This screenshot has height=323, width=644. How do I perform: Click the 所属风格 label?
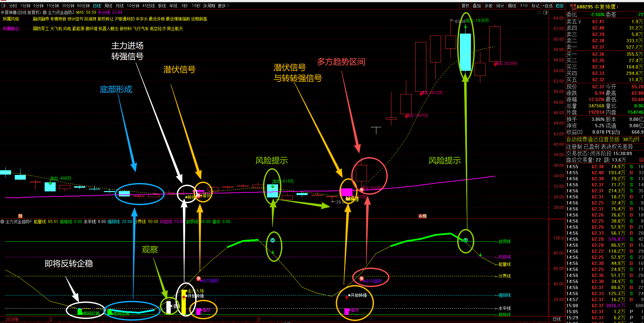(11, 19)
